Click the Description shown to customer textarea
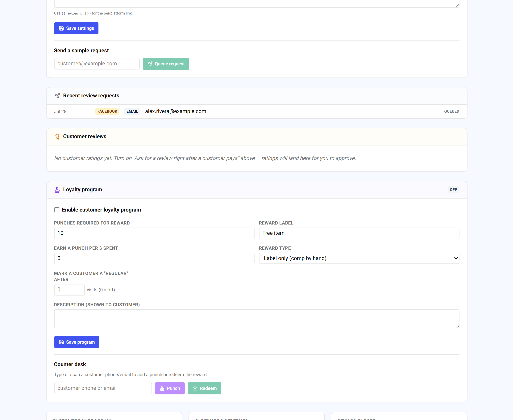 (257, 319)
